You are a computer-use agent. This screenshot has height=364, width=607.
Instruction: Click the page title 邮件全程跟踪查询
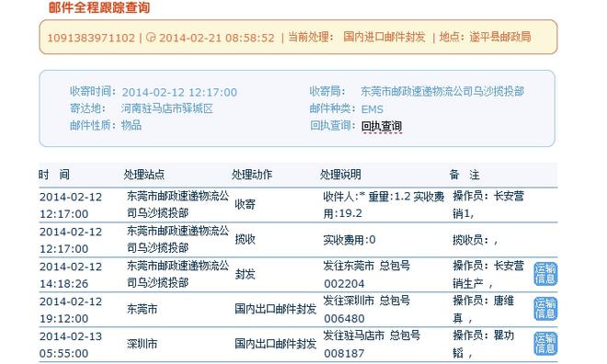(x=99, y=7)
